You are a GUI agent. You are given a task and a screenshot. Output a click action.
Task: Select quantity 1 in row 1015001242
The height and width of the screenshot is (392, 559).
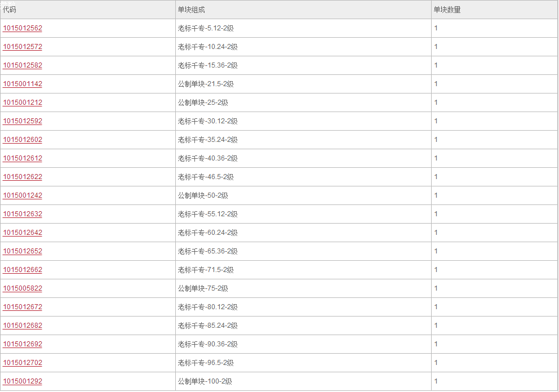(494, 195)
